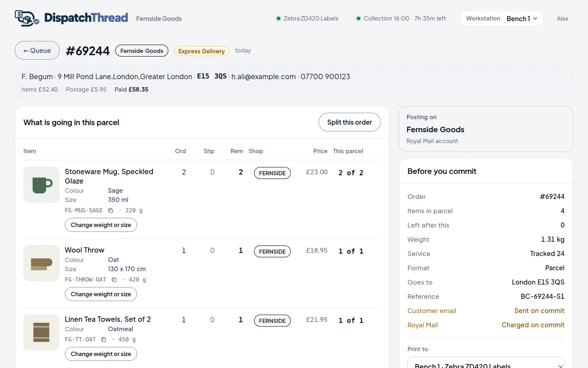Click the price £18.95
Image resolution: width=588 pixels, height=368 pixels.
tap(317, 250)
